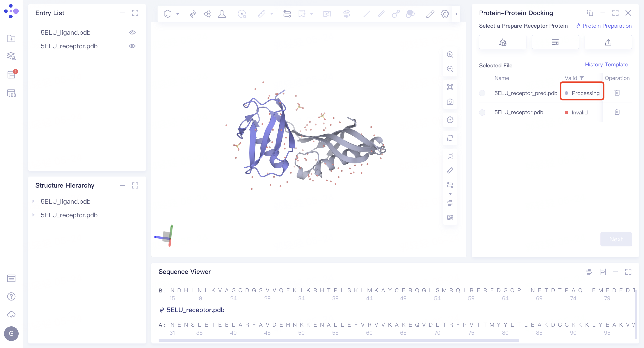Open the toolbar settings gear

click(x=444, y=14)
